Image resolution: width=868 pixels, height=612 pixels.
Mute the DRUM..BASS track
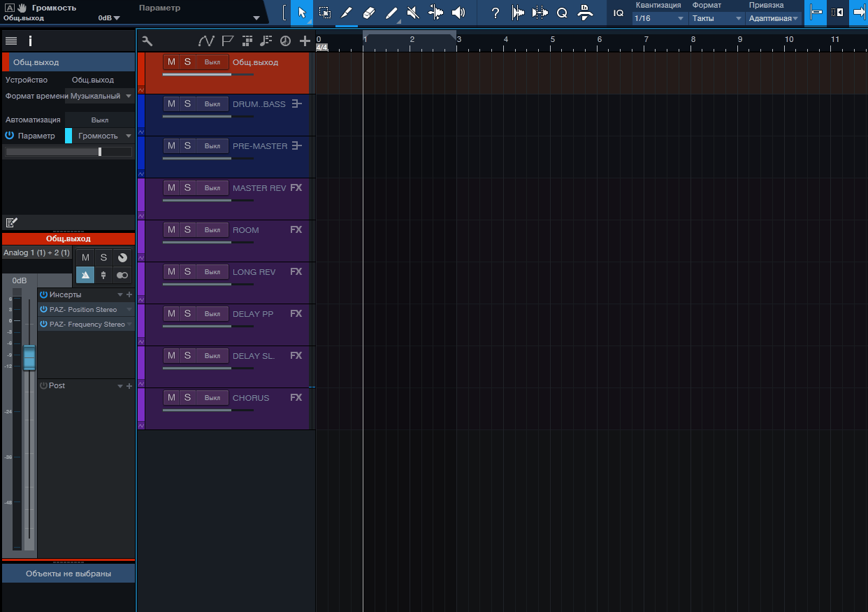(171, 104)
